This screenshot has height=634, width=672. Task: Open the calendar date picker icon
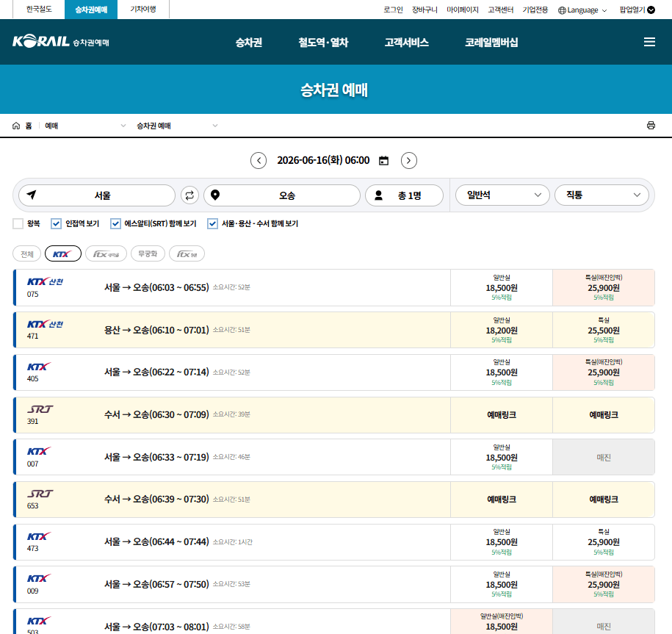tap(383, 161)
